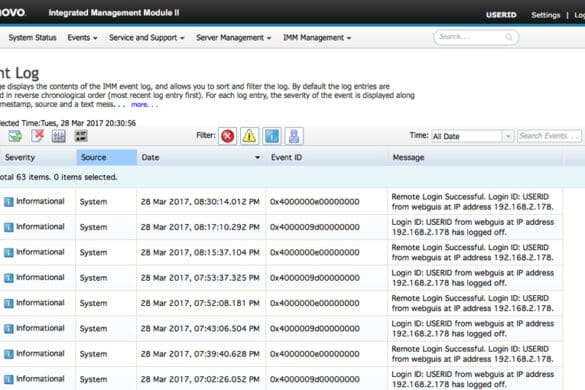Toggle the audit user filter button

tap(294, 136)
